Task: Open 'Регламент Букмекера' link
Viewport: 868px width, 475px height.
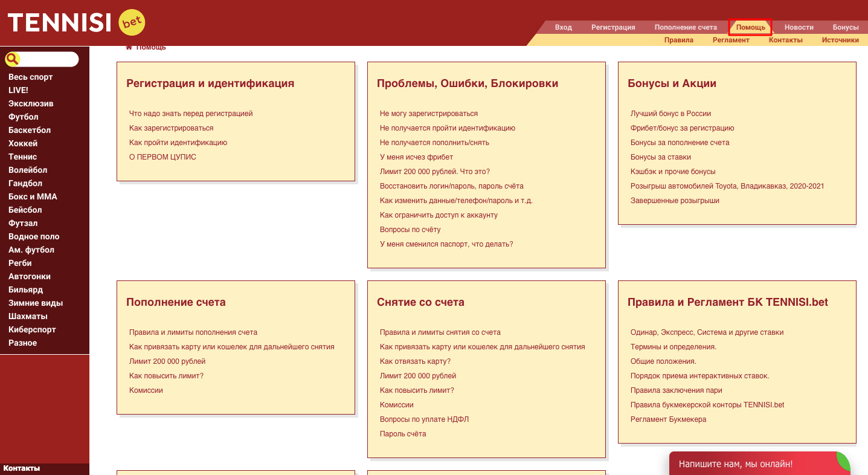Action: (668, 419)
